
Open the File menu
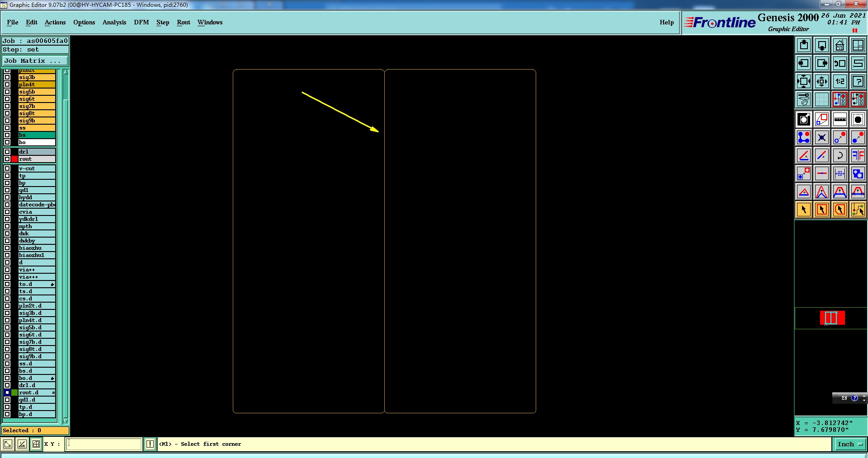[13, 22]
